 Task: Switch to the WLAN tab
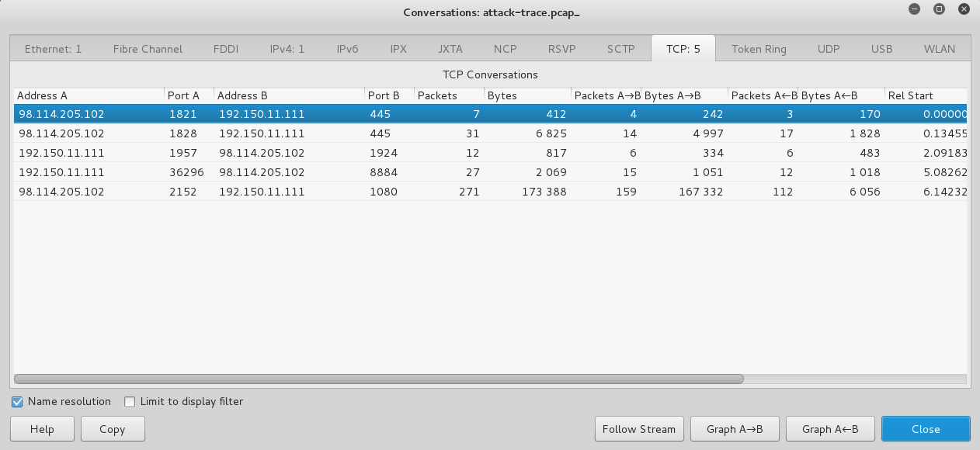[939, 48]
